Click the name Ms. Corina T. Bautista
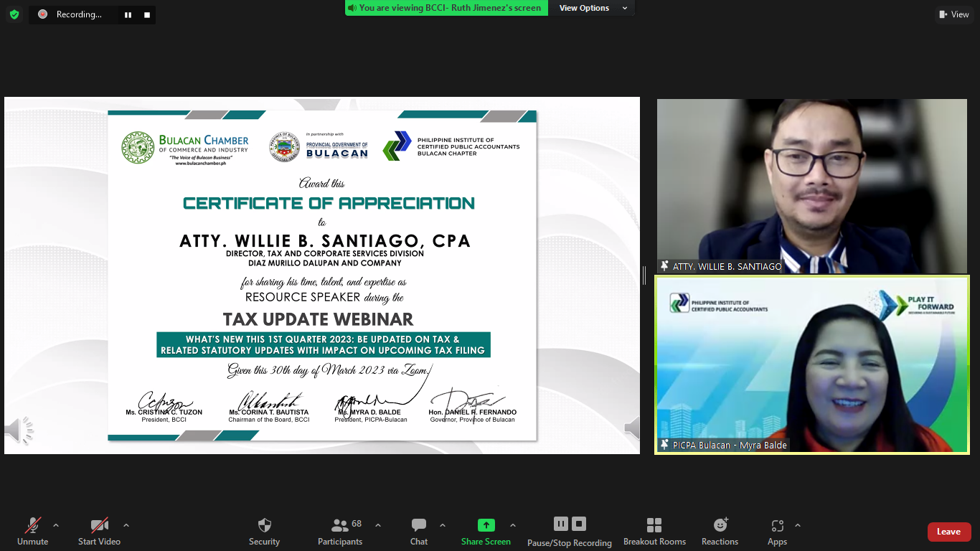Viewport: 980px width, 551px height. click(x=269, y=413)
